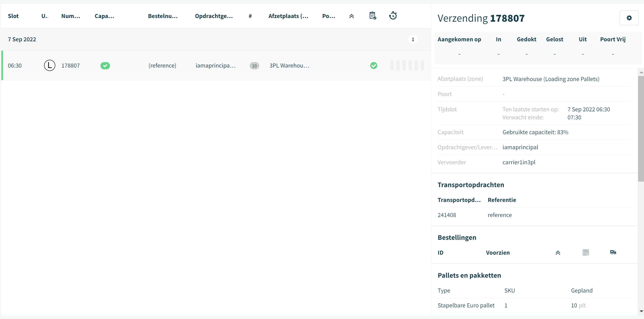Click the group count badge showing 1
This screenshot has width=644, height=319.
[x=413, y=39]
